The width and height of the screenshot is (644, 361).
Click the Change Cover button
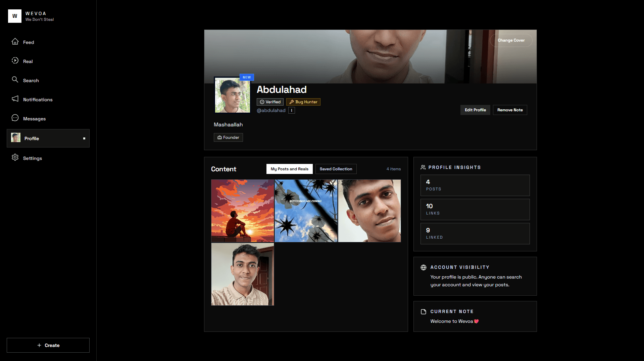pos(511,40)
